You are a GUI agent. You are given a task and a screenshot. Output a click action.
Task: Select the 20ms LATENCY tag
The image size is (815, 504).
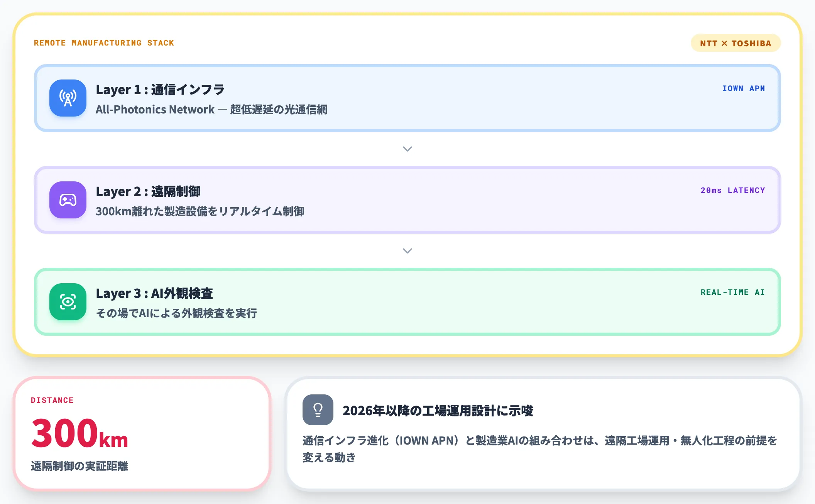(733, 190)
